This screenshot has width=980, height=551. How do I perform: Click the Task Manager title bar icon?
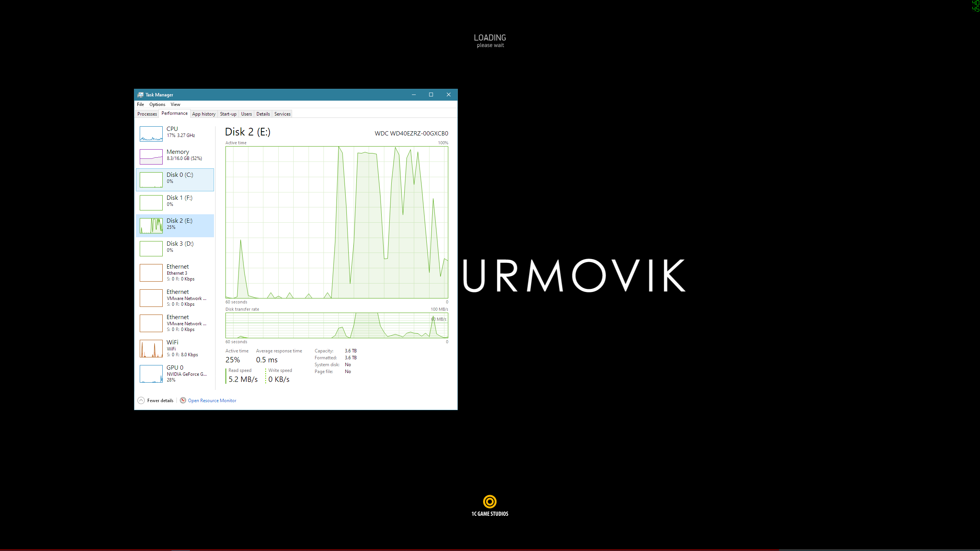140,95
